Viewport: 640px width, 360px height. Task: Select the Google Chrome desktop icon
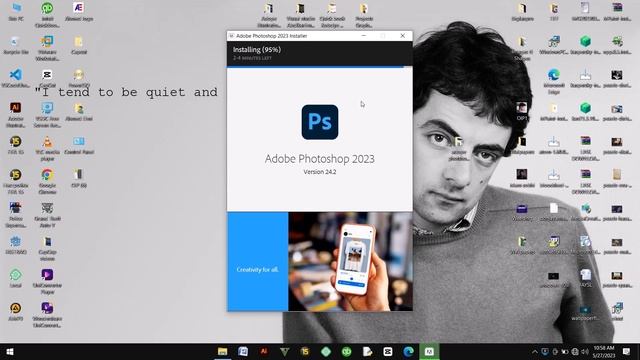coord(47,181)
